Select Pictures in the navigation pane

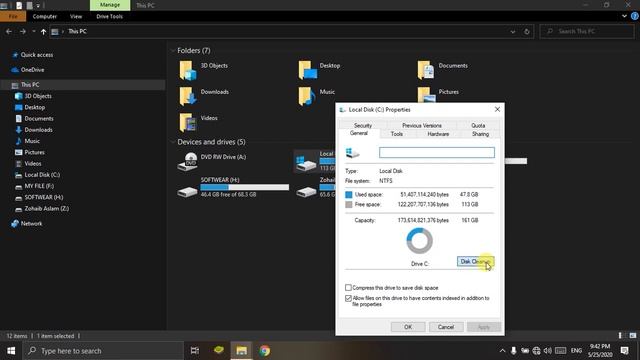click(x=34, y=152)
